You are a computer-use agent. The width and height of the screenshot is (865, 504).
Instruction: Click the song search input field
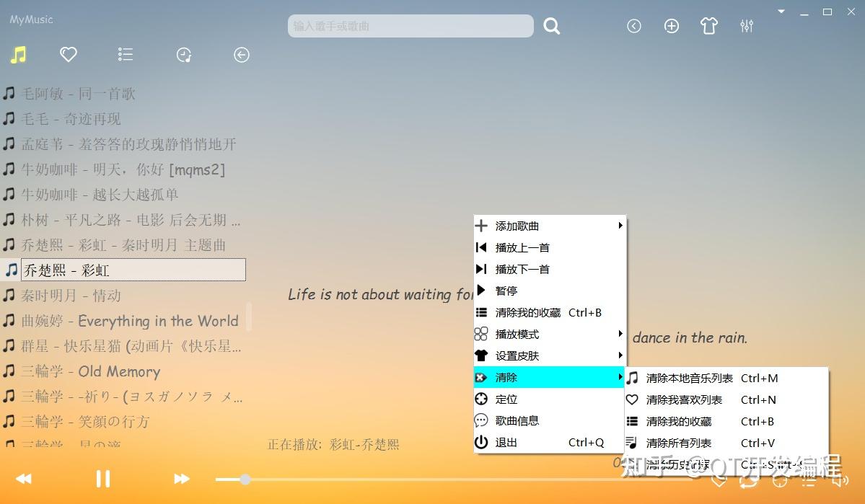tap(410, 26)
